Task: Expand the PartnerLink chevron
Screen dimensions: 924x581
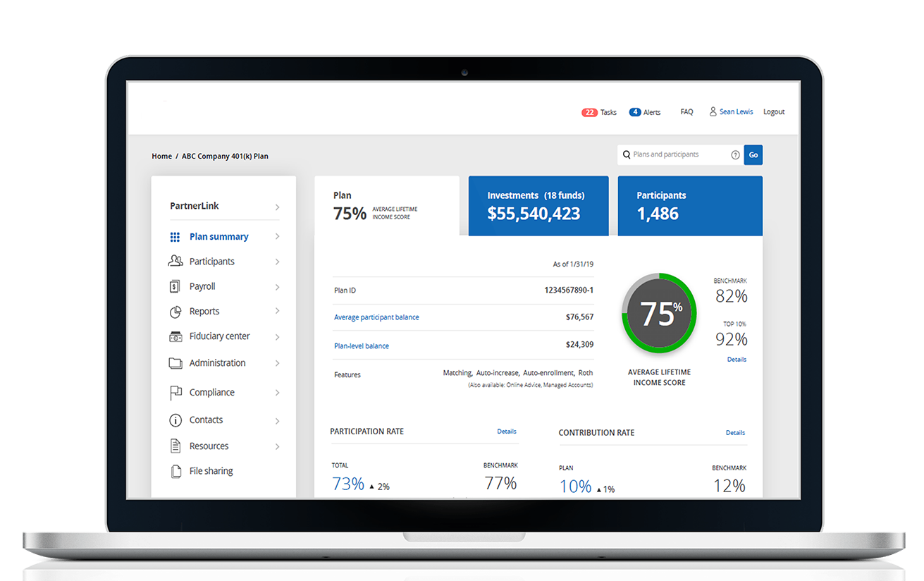Action: [277, 207]
